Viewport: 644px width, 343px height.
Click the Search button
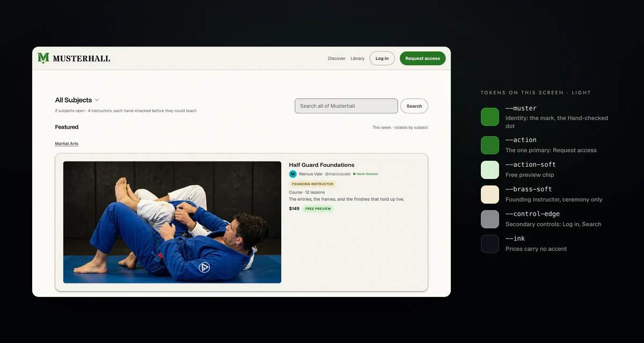414,106
